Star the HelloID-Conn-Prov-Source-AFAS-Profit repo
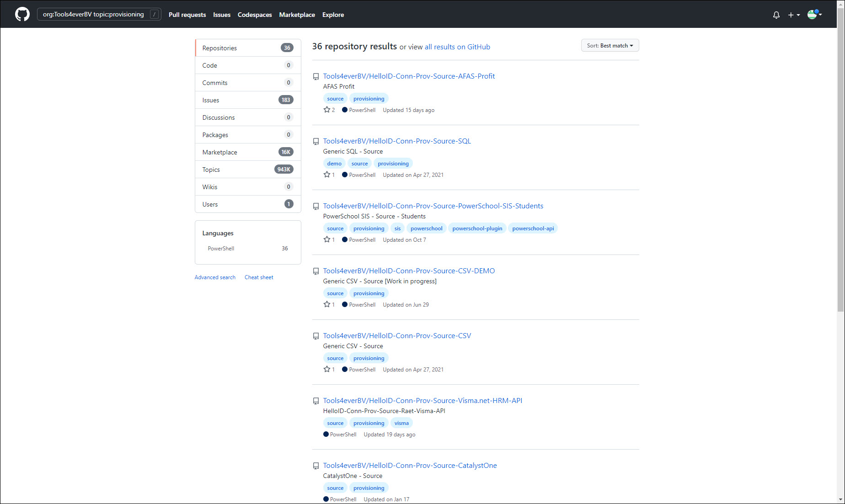The height and width of the screenshot is (504, 845). (327, 110)
